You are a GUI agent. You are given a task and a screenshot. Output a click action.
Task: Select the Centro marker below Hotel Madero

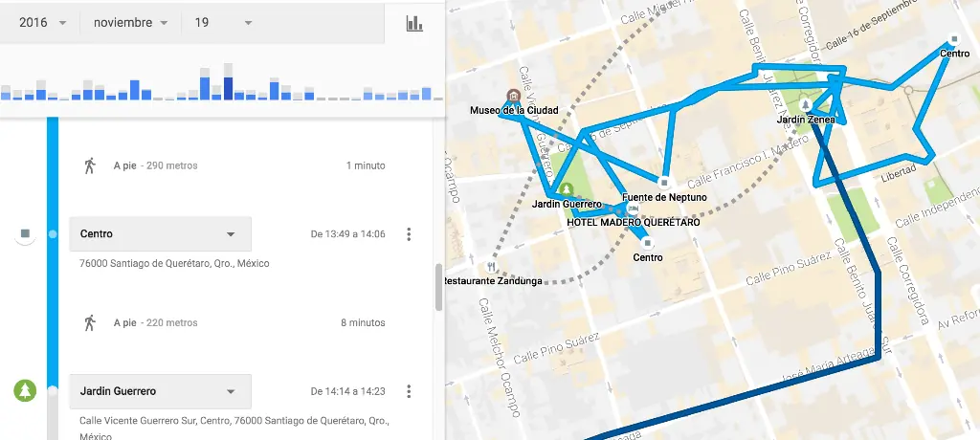[x=648, y=243]
